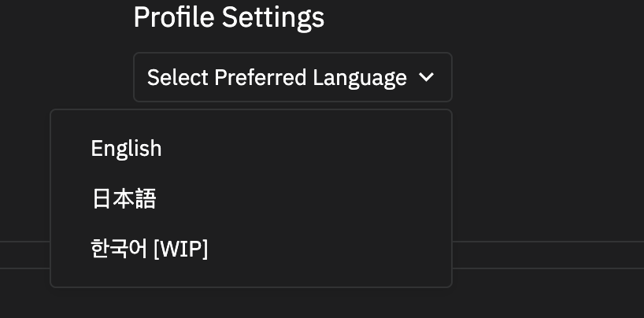Close the language menu via down-arrow icon
Screen dimensions: 644x318
[x=427, y=77]
